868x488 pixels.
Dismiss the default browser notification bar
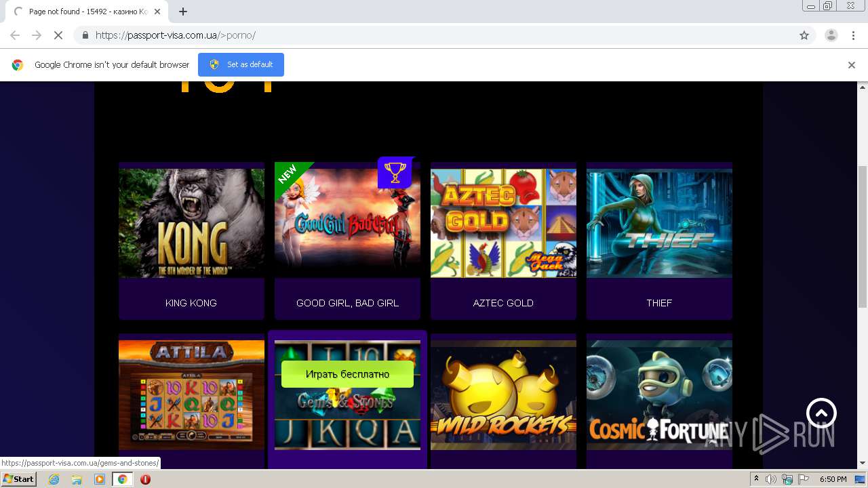[852, 65]
